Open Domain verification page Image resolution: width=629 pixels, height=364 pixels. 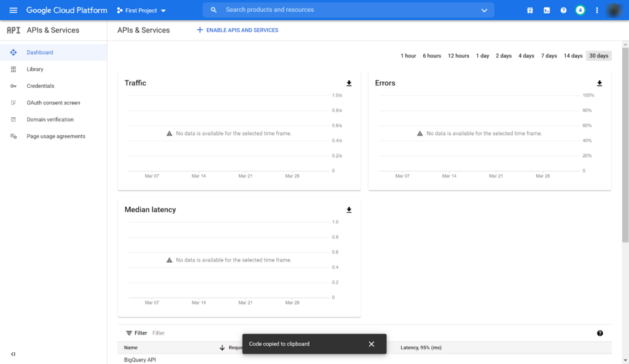tap(53, 120)
